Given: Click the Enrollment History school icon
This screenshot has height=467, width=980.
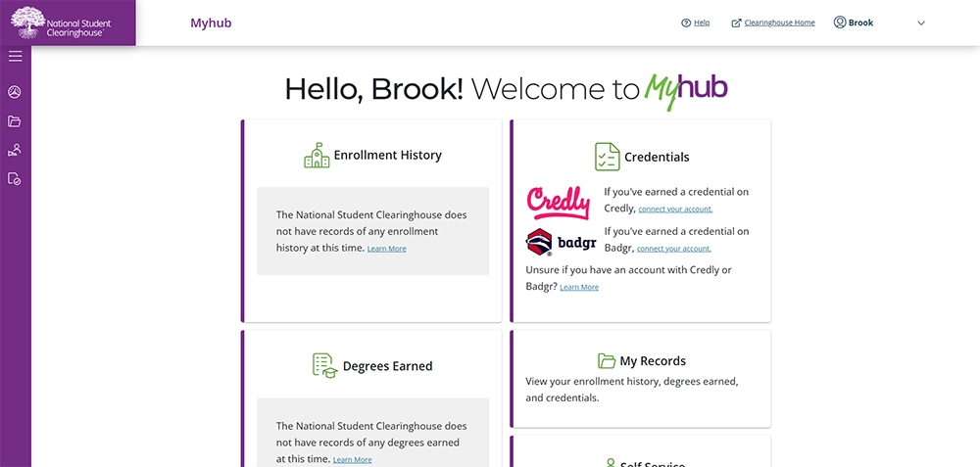Looking at the screenshot, I should point(317,156).
